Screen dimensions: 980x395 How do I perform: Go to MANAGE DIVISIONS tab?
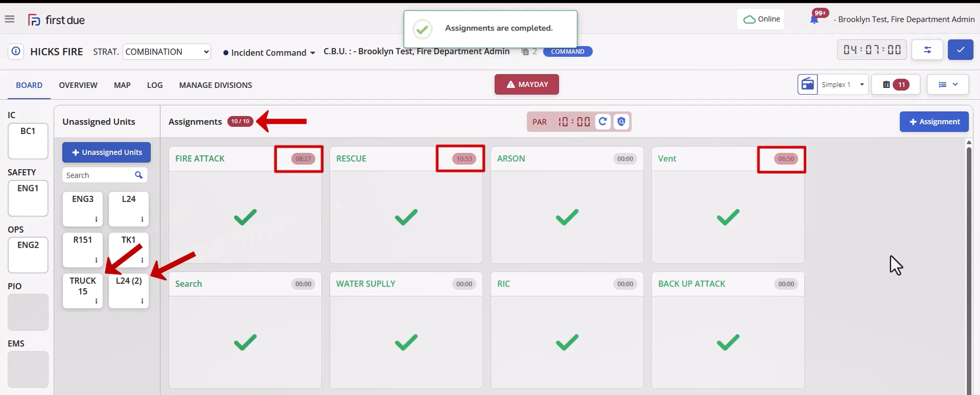pos(215,85)
